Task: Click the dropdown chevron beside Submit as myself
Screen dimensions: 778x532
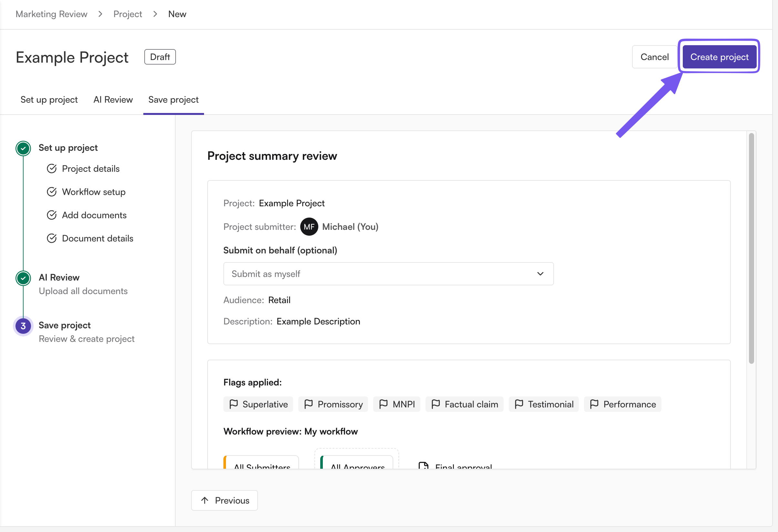Action: pos(540,274)
